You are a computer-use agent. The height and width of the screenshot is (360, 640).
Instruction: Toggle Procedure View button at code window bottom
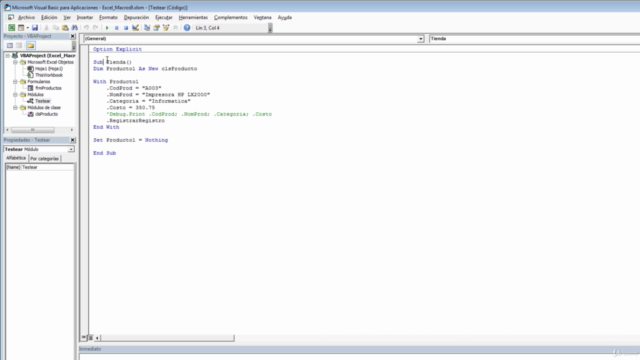click(x=84, y=338)
